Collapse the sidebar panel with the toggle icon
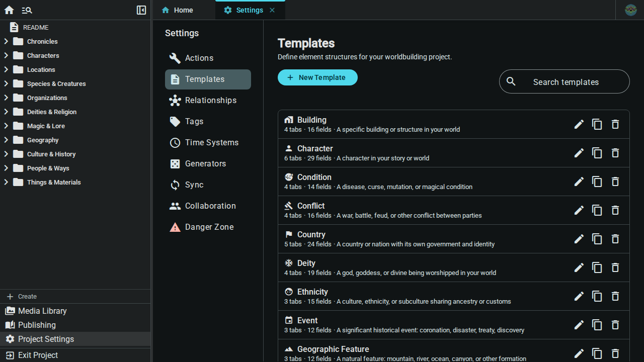Viewport: 644px width, 362px height. click(141, 10)
